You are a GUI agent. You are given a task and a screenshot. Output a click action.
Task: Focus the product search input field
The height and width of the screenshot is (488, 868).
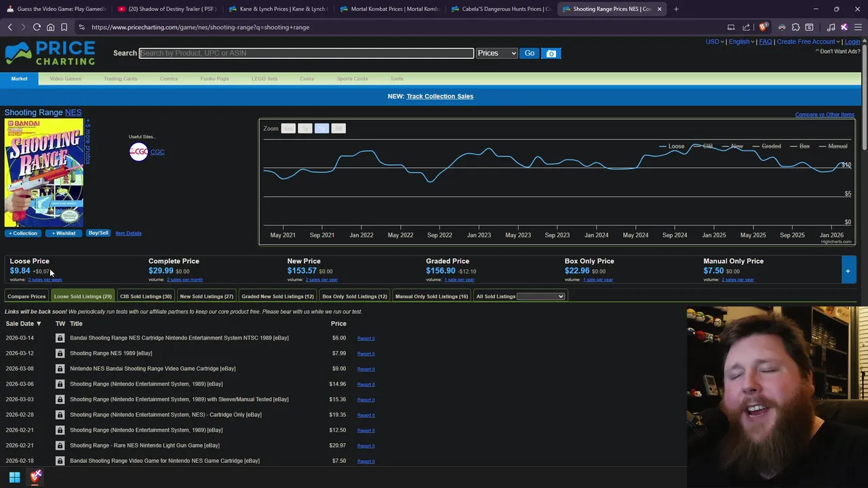(x=307, y=53)
